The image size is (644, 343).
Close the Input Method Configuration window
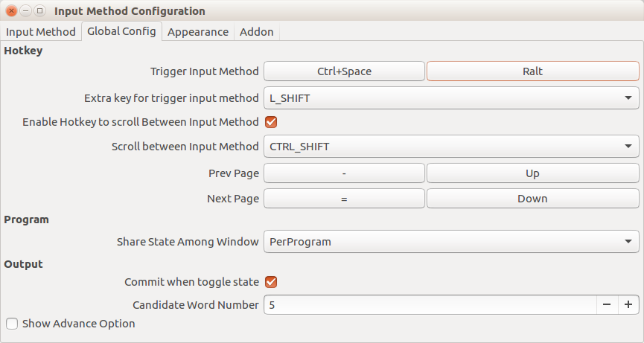[x=12, y=11]
